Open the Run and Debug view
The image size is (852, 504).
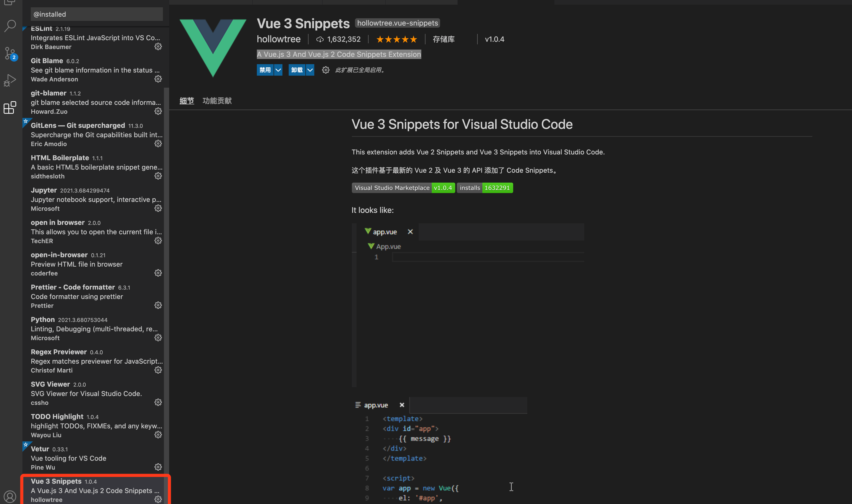pyautogui.click(x=10, y=80)
